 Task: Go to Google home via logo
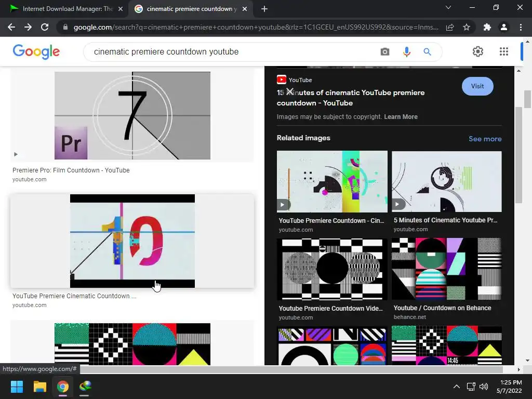(x=36, y=51)
